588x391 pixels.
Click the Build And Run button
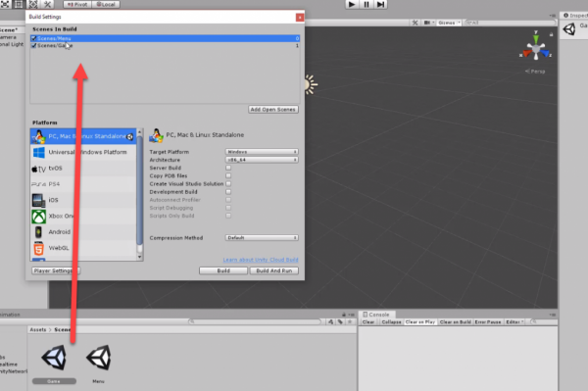tap(274, 270)
